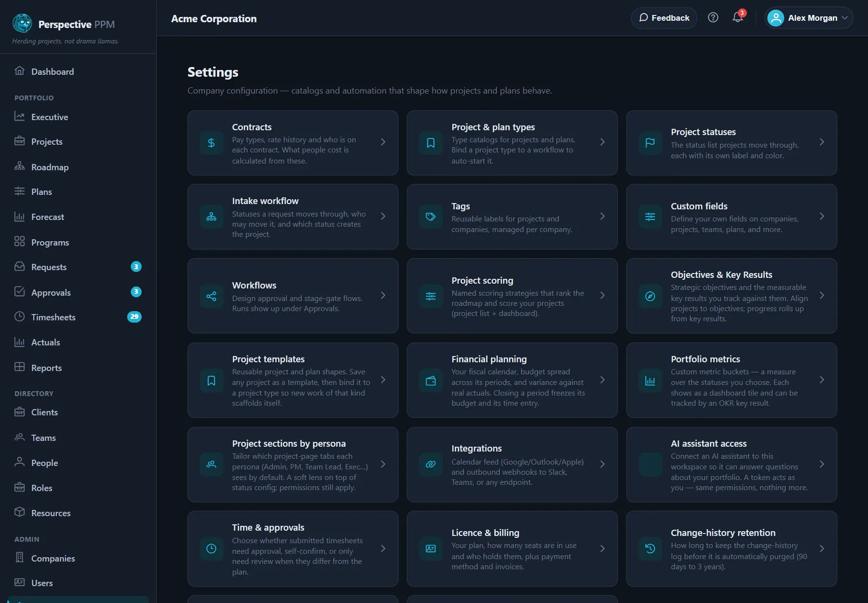This screenshot has height=603, width=868.
Task: Click the people icon on Project sections by persona
Action: click(211, 465)
